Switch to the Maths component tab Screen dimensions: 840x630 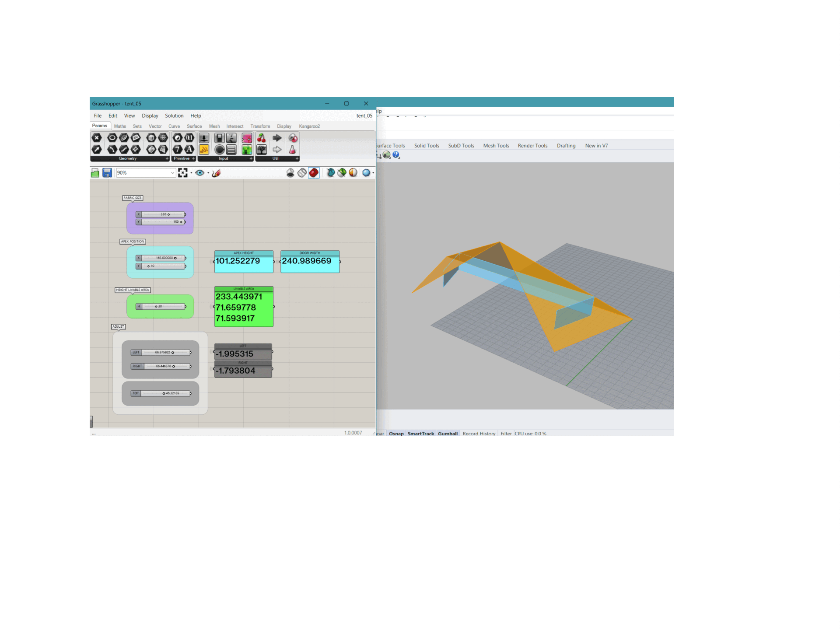point(120,126)
